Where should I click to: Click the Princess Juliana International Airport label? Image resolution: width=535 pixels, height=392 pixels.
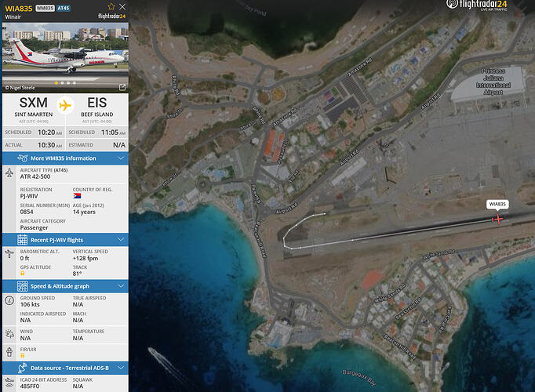[x=493, y=82]
